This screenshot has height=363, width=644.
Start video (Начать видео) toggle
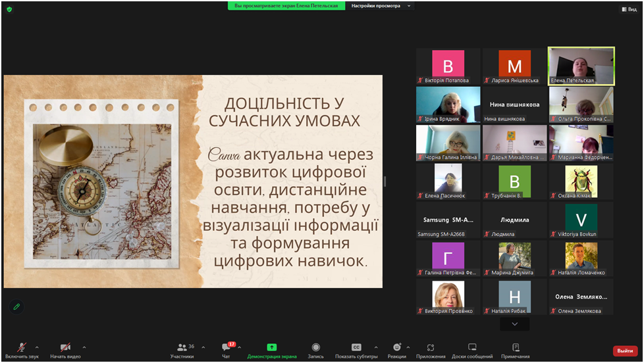(65, 347)
